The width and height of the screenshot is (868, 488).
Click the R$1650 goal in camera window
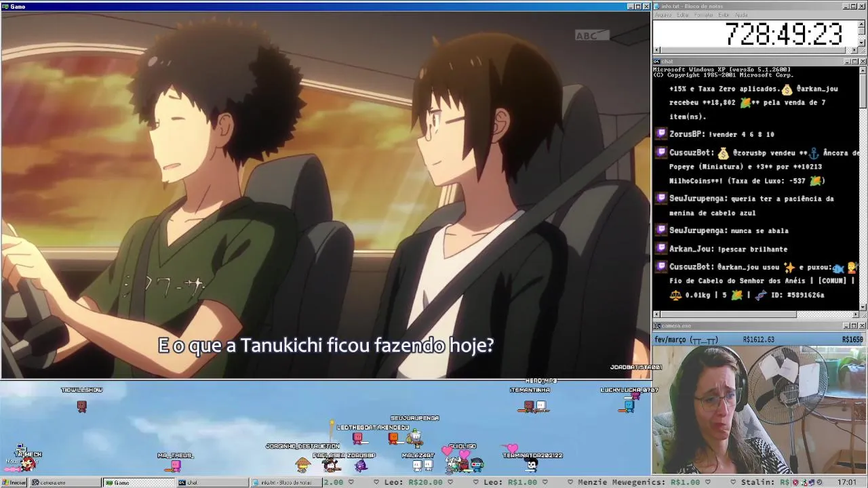pos(852,340)
